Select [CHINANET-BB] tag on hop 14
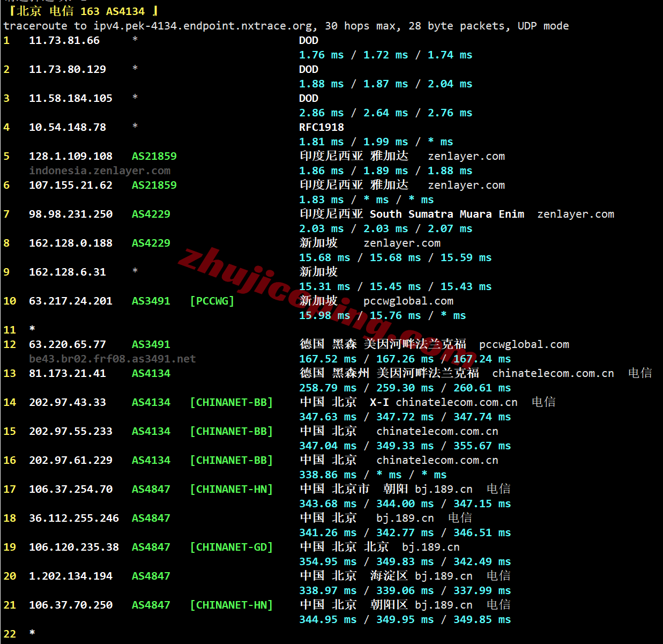The height and width of the screenshot is (644, 663). pos(232,402)
